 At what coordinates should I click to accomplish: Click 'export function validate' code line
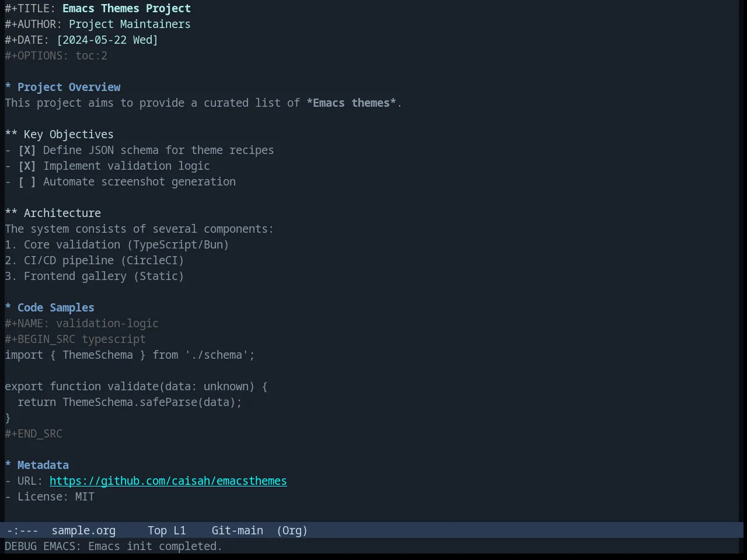[x=136, y=387]
